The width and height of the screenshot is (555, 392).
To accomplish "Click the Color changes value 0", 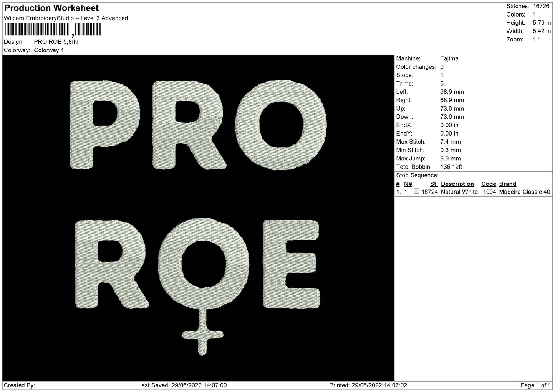I will 442,67.
